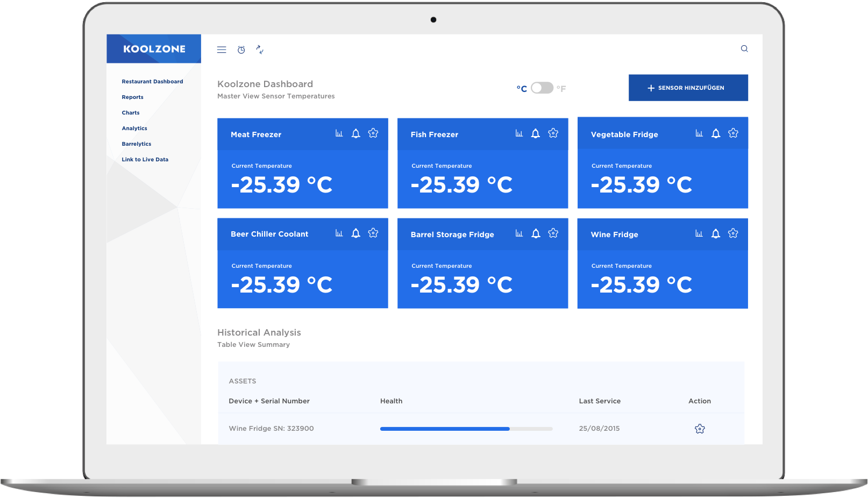Open the Charts section

coord(131,112)
